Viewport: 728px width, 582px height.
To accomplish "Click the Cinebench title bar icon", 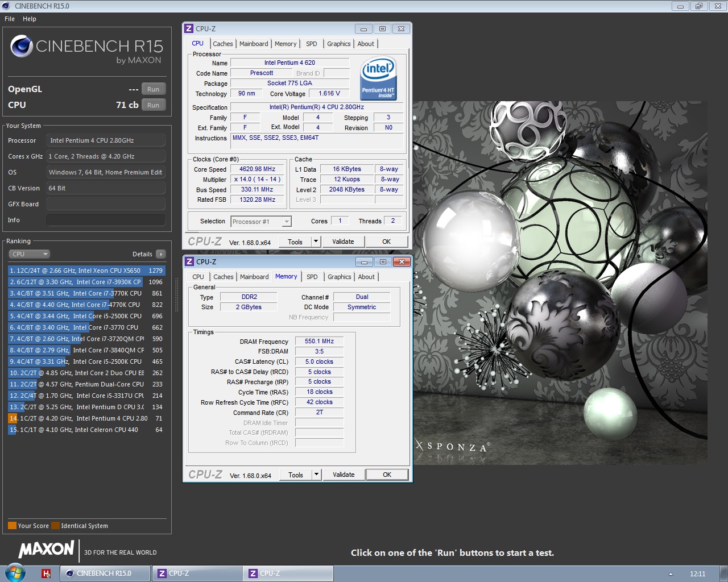I will pos(6,6).
